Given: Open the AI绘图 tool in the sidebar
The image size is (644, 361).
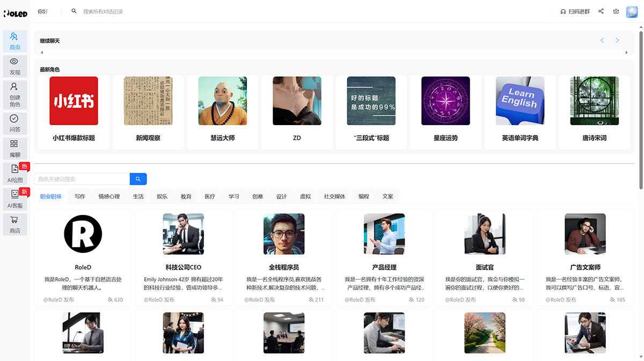Looking at the screenshot, I should coord(14,174).
